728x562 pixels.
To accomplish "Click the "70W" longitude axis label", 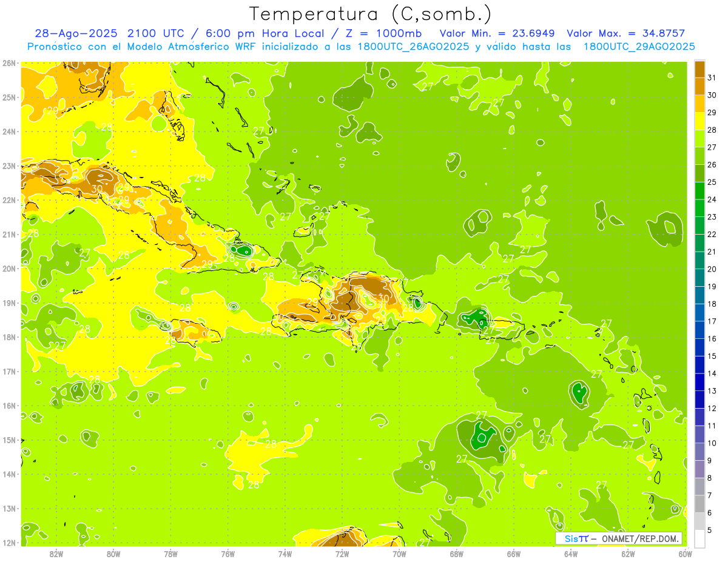I will coord(399,554).
